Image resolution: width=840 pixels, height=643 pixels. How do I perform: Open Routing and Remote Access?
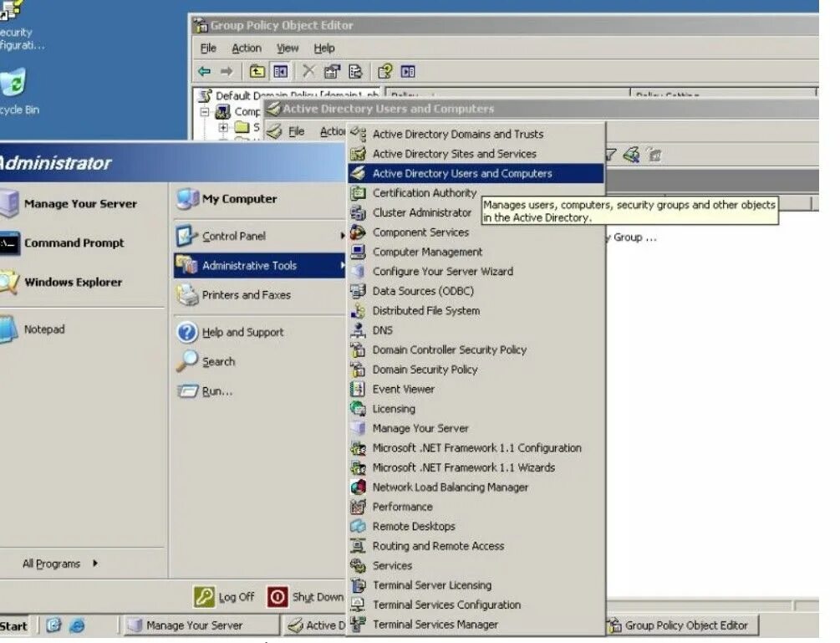[x=476, y=546]
